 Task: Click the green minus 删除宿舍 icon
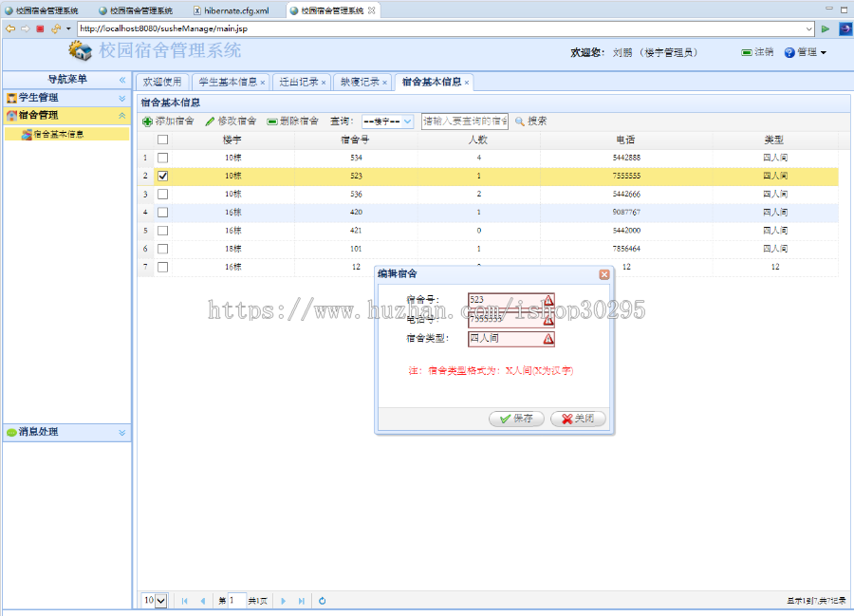pos(272,121)
